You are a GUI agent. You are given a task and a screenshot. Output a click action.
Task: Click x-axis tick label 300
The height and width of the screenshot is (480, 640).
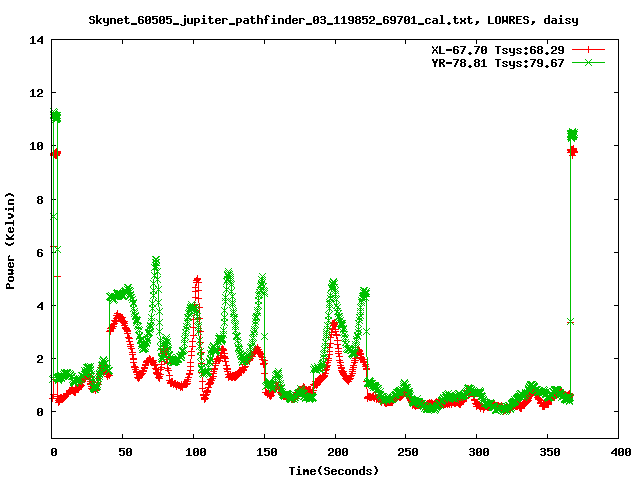479,452
